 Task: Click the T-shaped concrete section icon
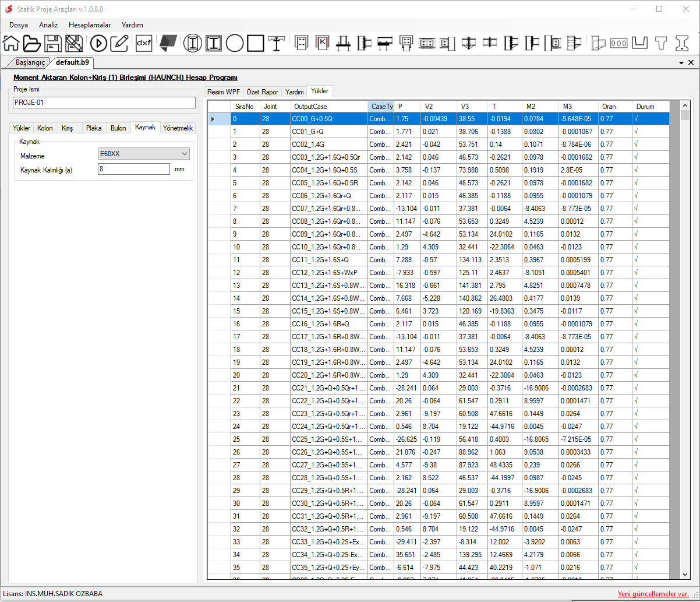pos(661,43)
